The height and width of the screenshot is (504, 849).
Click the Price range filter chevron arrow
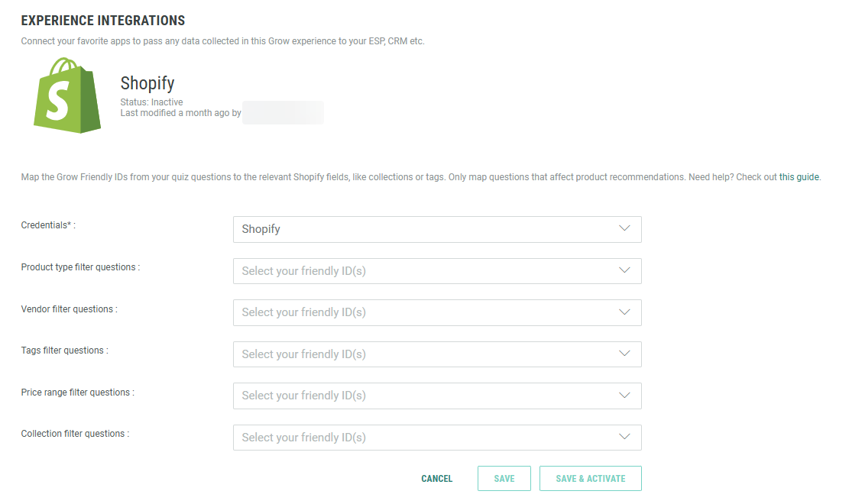click(624, 396)
